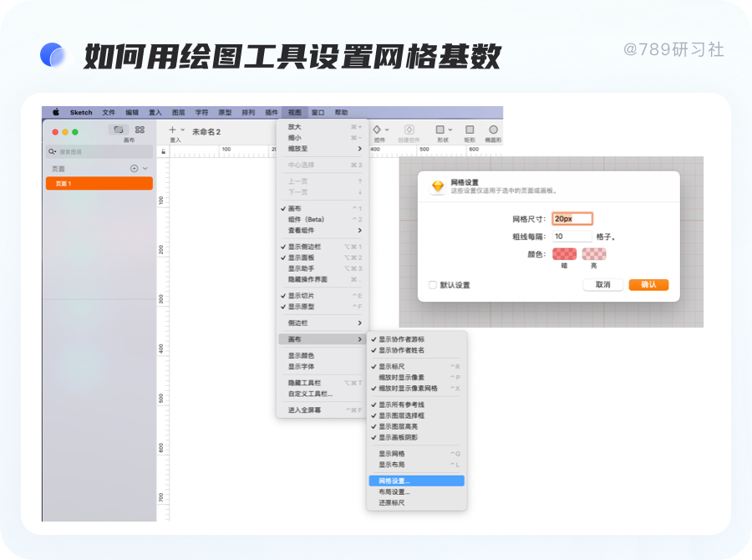Image resolution: width=752 pixels, height=560 pixels.
Task: Toggle 显示图层高亮 menu option
Action: (399, 426)
